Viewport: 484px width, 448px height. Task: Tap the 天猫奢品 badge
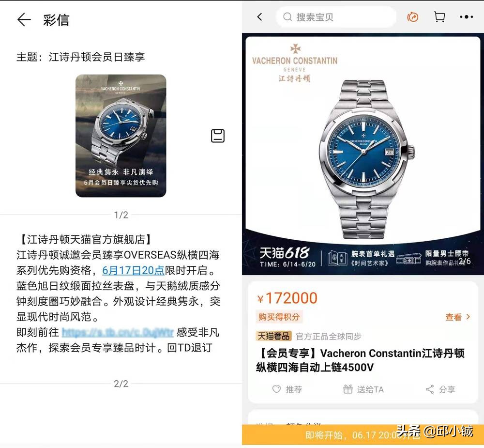tap(273, 336)
